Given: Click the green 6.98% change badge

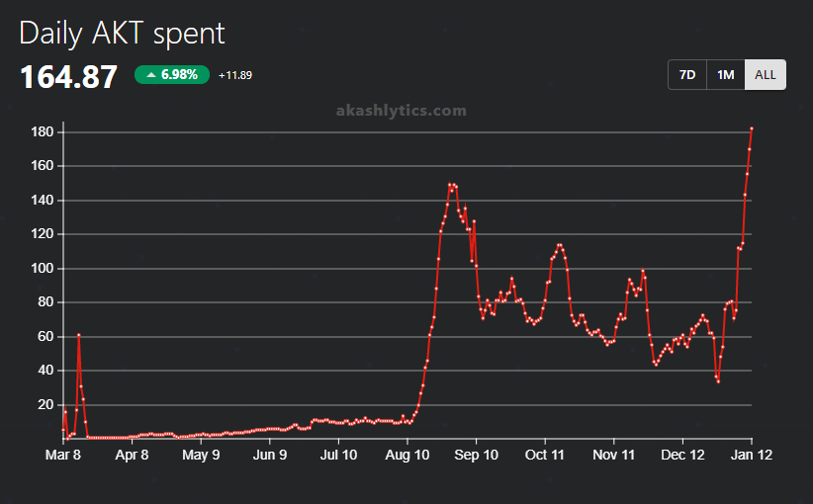Looking at the screenshot, I should coord(172,74).
